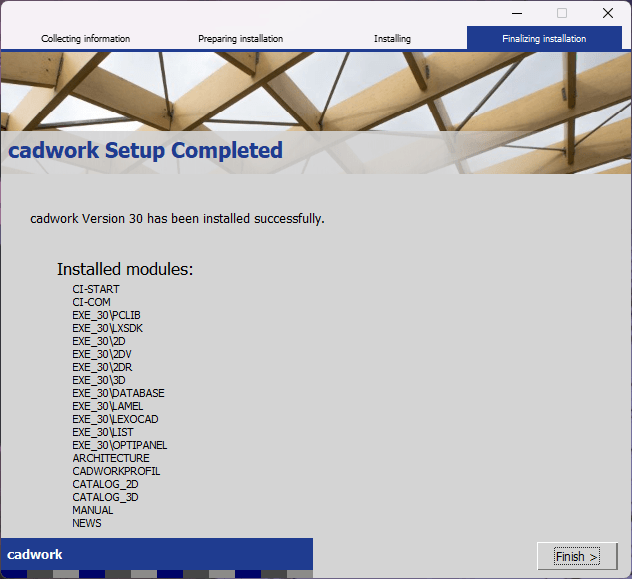Viewport: 632px width, 579px height.
Task: Select the Finalizing installation tab
Action: point(544,39)
